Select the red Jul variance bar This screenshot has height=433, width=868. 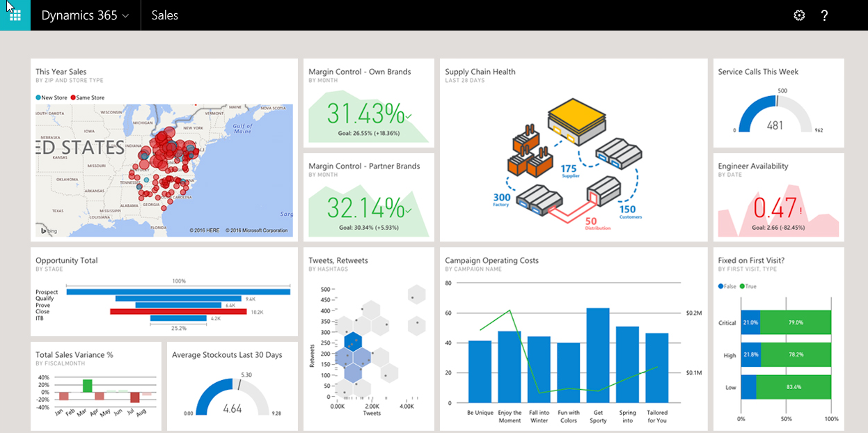pos(134,397)
